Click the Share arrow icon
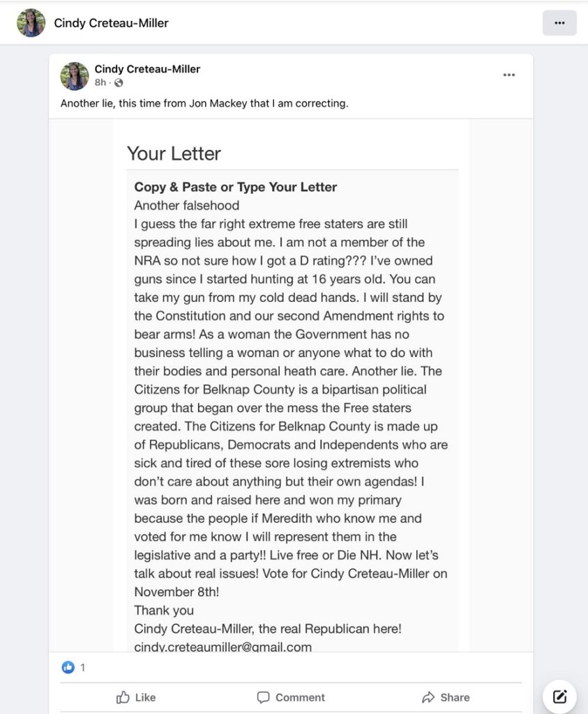Viewport: 588px width, 714px height. [x=428, y=697]
